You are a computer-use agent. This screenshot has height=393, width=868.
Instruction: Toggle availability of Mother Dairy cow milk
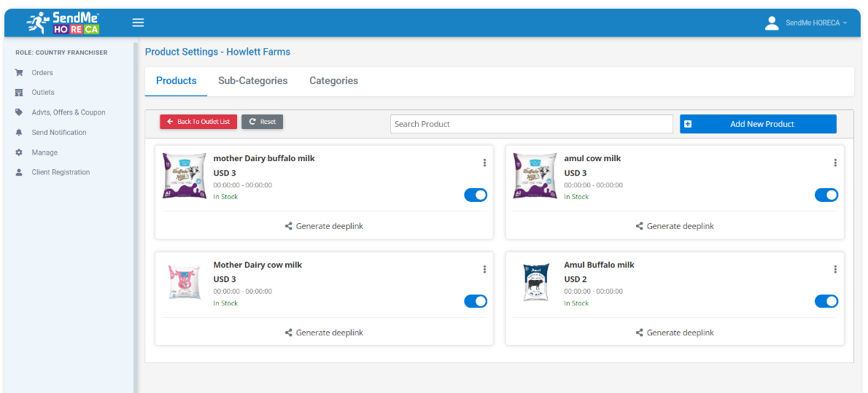(476, 301)
